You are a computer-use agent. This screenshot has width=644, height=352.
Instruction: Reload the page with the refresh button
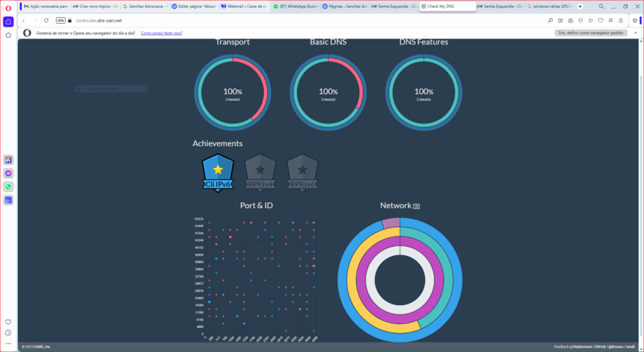tap(46, 21)
